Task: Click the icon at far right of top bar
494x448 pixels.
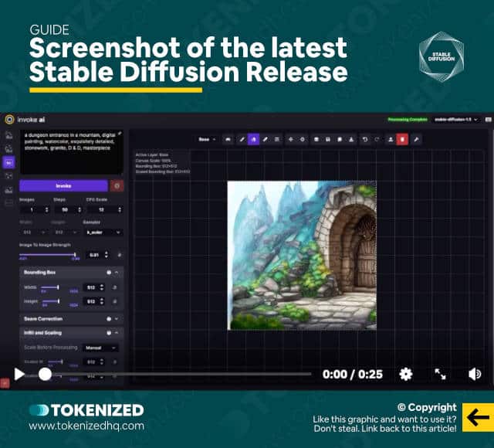Action: [x=488, y=120]
